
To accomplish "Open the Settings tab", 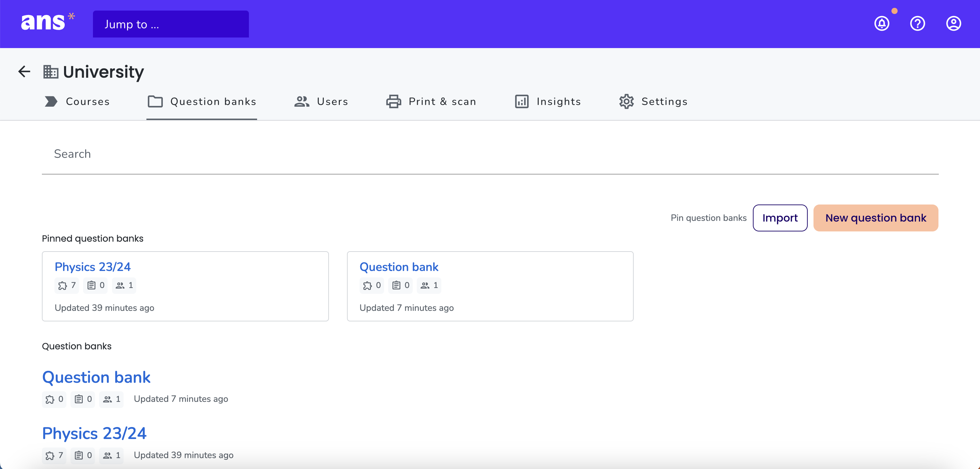I will tap(653, 102).
